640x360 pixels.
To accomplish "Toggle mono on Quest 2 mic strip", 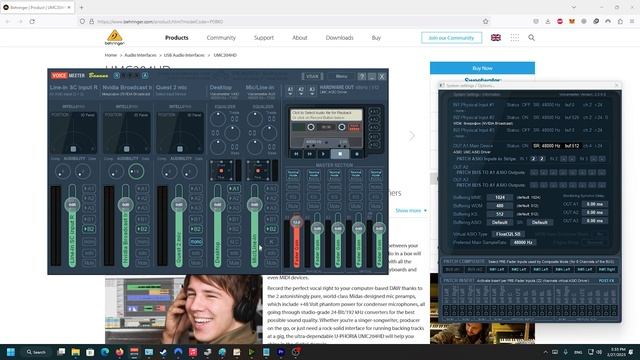I will pyautogui.click(x=196, y=242).
